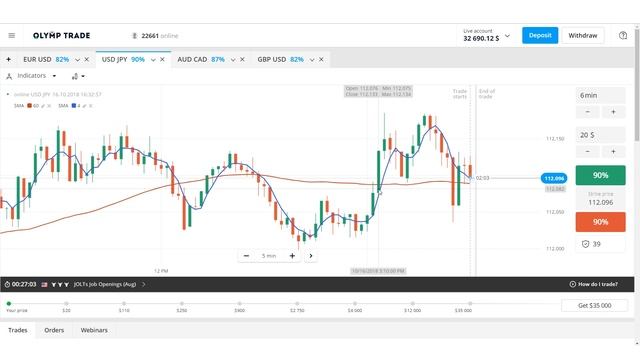The image size is (640, 360).
Task: Click the 5 min timeframe label
Action: tap(269, 256)
